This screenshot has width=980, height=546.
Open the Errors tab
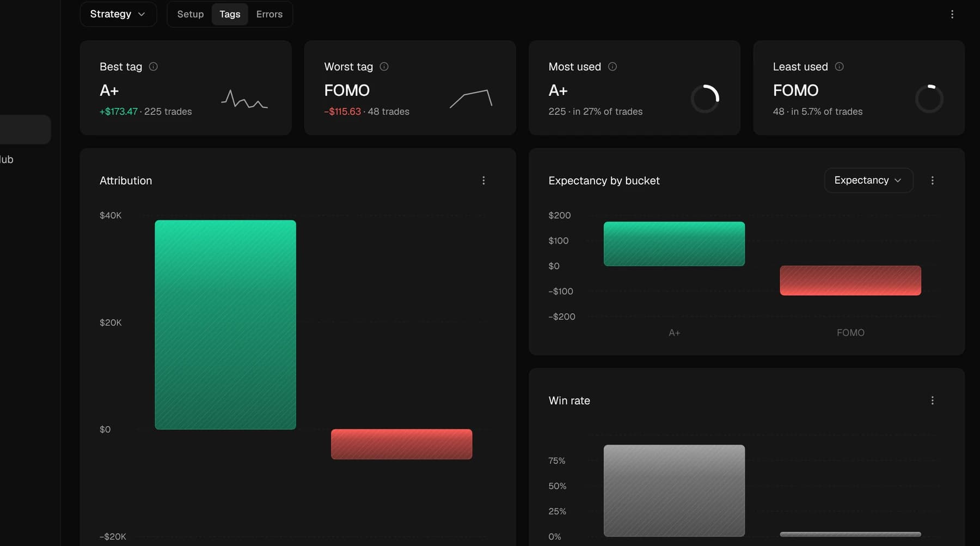pyautogui.click(x=269, y=14)
